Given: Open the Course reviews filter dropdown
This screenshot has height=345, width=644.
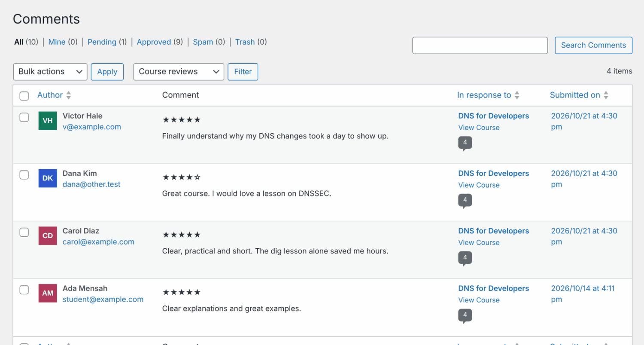Looking at the screenshot, I should point(179,72).
